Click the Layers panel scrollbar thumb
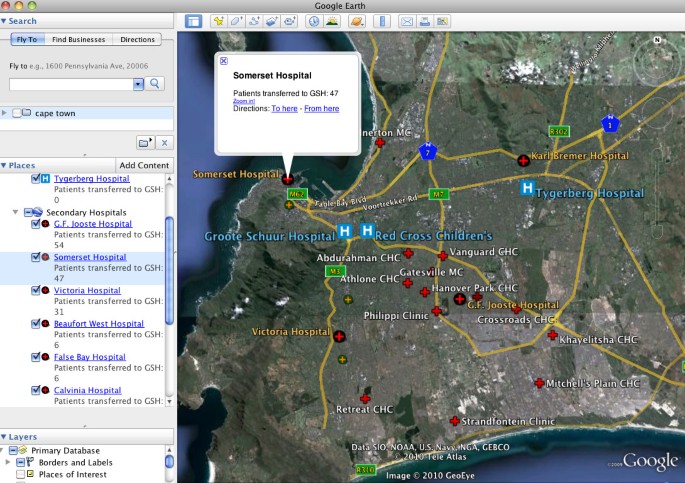Screen dimensions: 685x483 click(169, 461)
